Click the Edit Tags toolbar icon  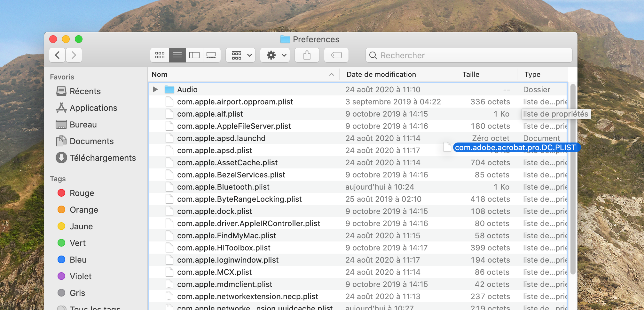(x=336, y=55)
